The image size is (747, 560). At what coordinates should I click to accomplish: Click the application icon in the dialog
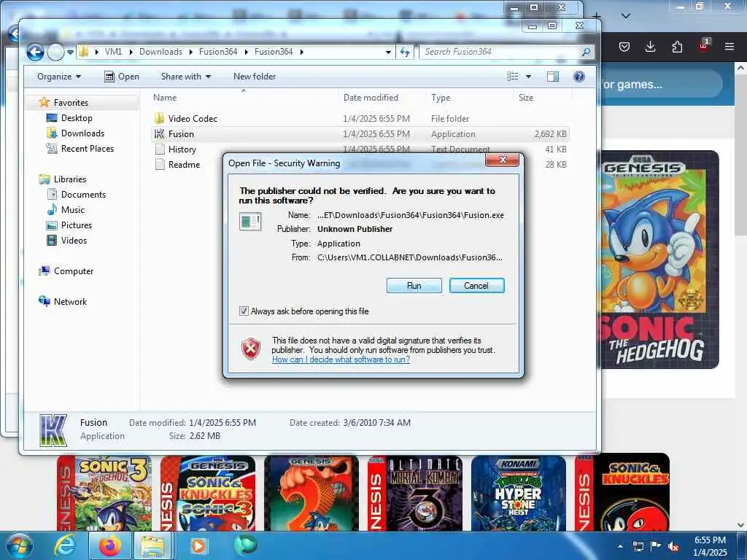tap(250, 222)
